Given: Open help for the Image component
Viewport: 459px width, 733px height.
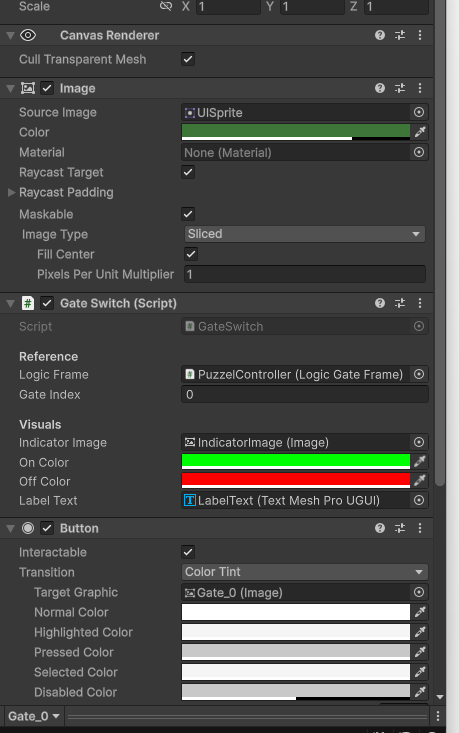Looking at the screenshot, I should click(380, 88).
